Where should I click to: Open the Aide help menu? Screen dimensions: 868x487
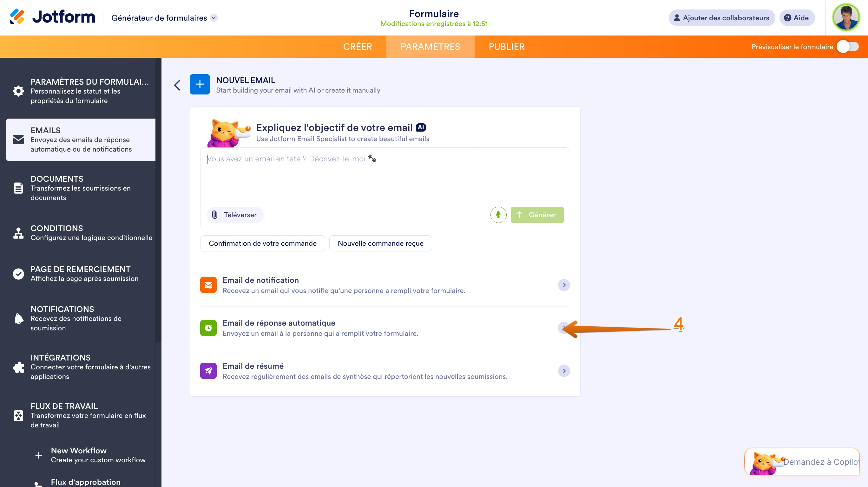(797, 18)
